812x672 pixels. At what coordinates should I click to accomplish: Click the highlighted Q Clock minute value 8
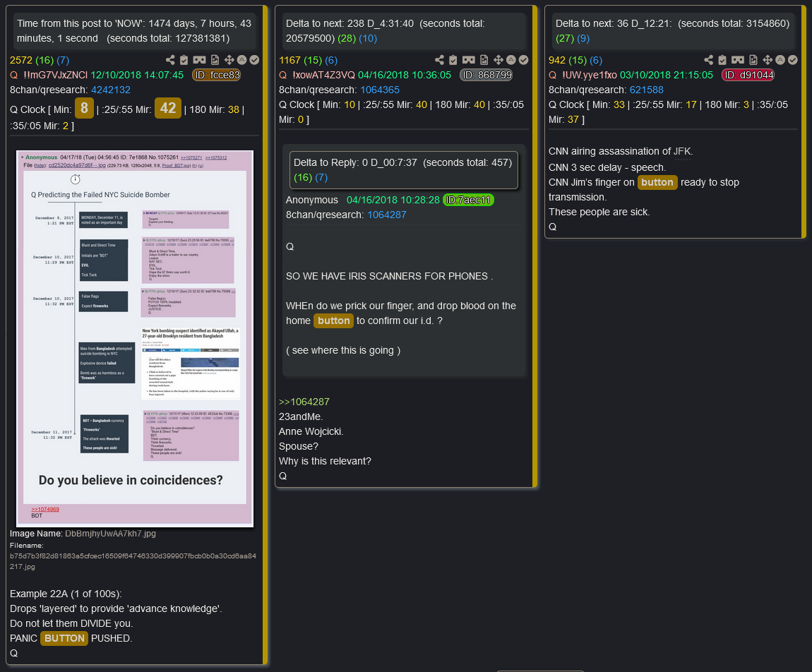[x=84, y=108]
